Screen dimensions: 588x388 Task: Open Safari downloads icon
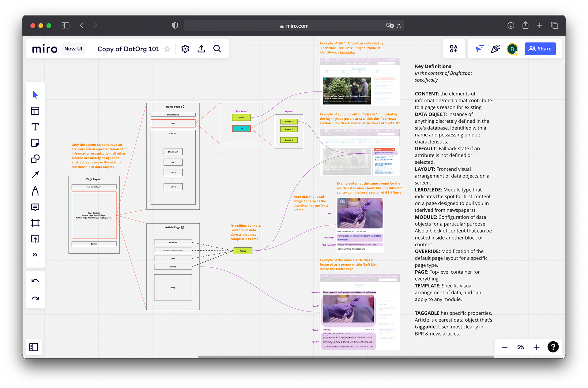[x=511, y=26]
